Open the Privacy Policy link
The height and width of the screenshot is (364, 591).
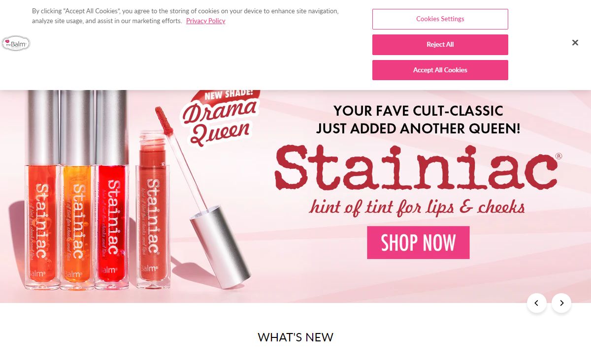coord(205,21)
